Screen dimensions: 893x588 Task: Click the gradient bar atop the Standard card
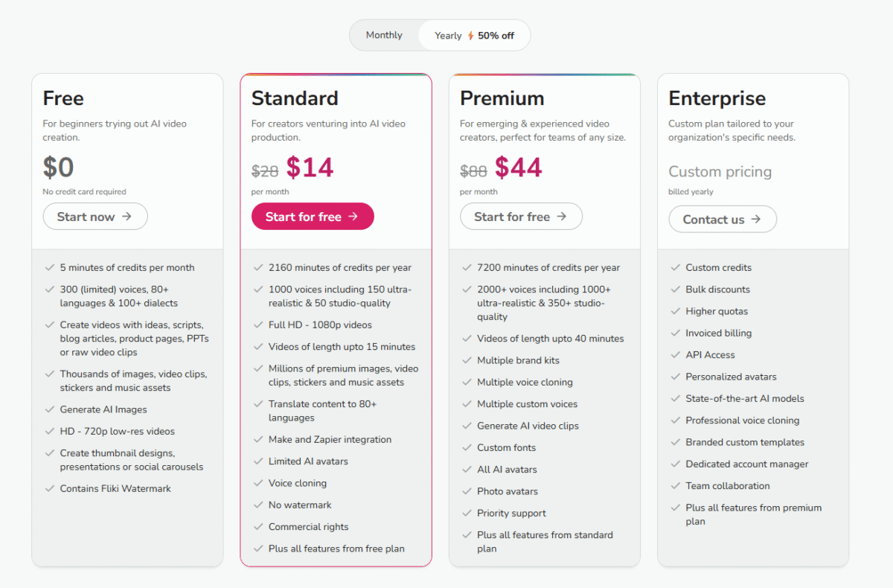(336, 74)
